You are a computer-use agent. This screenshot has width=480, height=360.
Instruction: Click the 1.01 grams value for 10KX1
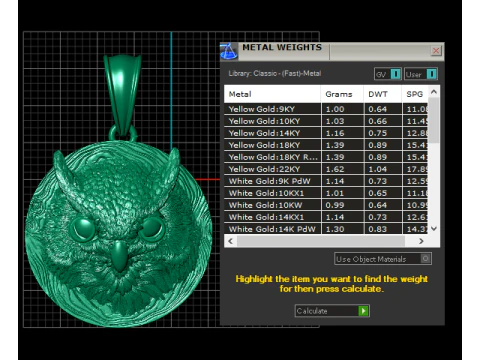point(335,193)
